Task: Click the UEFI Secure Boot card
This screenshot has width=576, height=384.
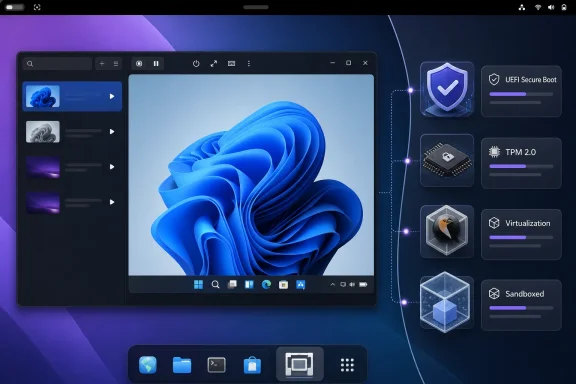Action: (x=521, y=91)
